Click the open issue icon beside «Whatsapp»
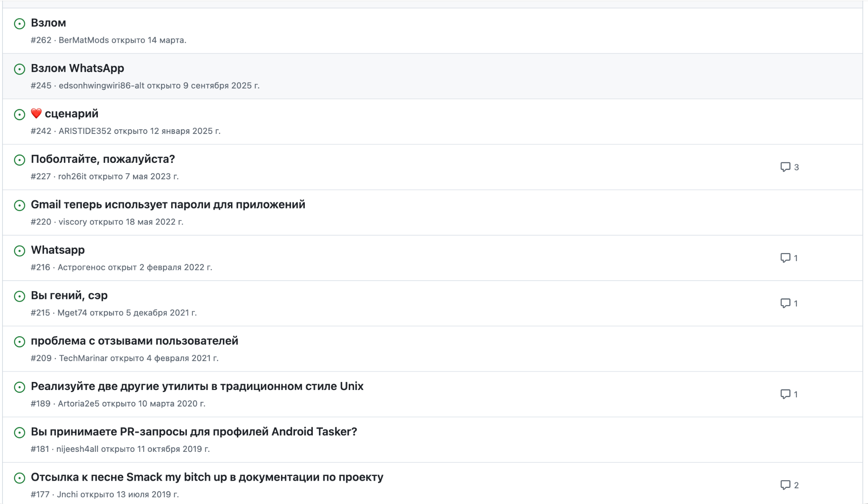 20,251
